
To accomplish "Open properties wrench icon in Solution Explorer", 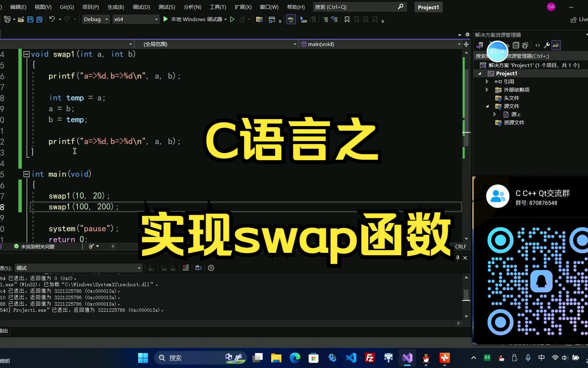I will tap(547, 45).
